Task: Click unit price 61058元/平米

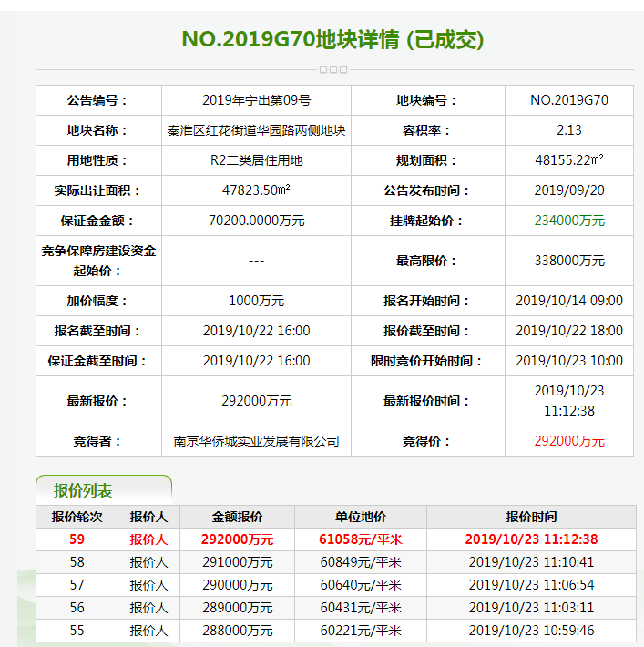Action: [x=361, y=539]
